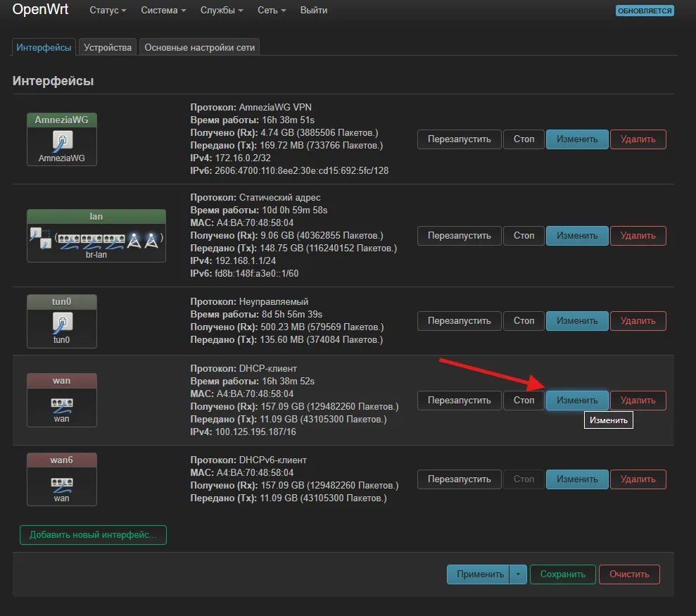Discard changes with Очистить
This screenshot has width=696, height=616.
(x=629, y=574)
